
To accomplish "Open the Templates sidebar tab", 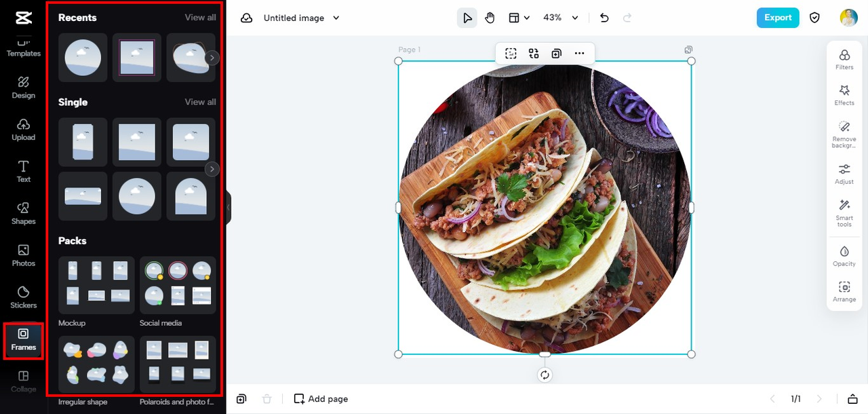I will coord(23,48).
